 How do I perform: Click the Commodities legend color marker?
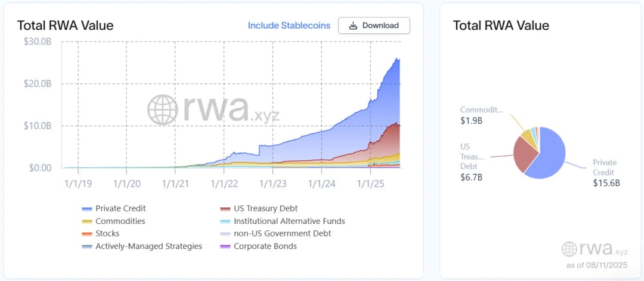click(87, 221)
